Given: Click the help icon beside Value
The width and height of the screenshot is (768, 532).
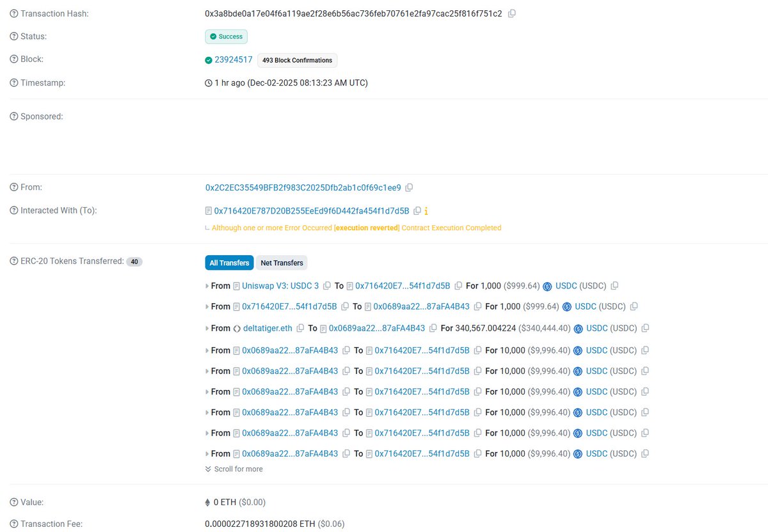Looking at the screenshot, I should click(x=14, y=502).
